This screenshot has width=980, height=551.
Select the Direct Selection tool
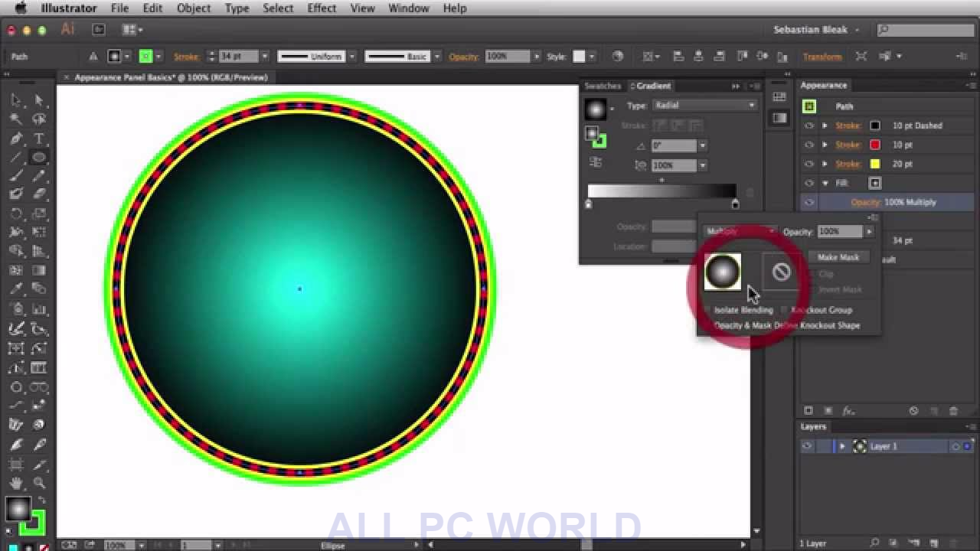point(39,100)
